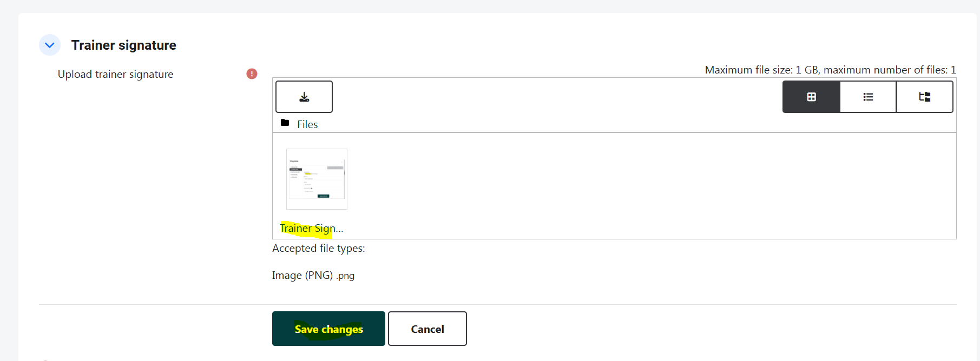Click the Upload trainer signature label
Viewport: 980px width, 361px height.
pyautogui.click(x=115, y=75)
